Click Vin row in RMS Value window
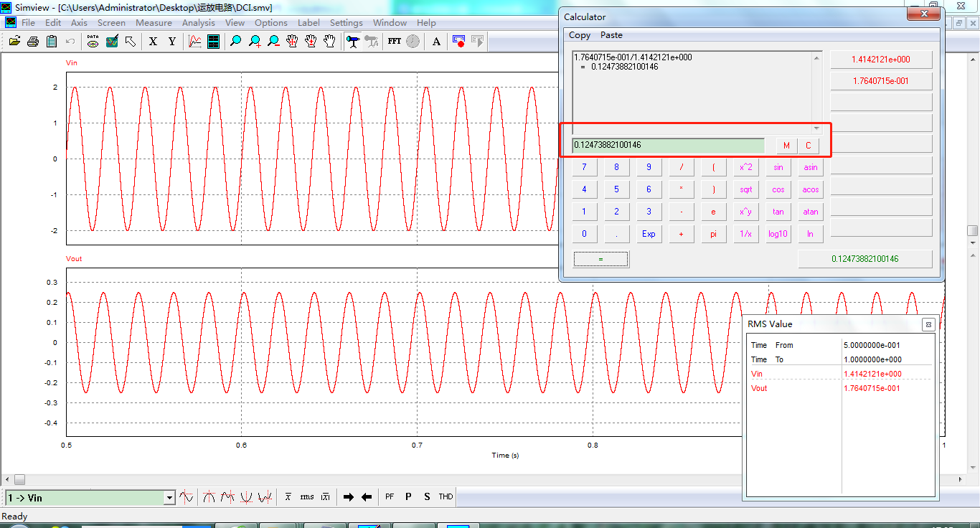The width and height of the screenshot is (980, 528). pyautogui.click(x=839, y=374)
